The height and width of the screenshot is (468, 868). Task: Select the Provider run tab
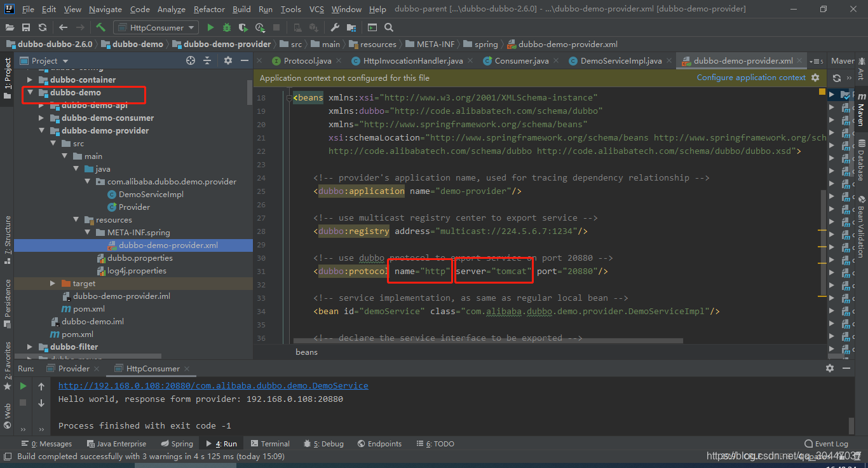coord(74,368)
